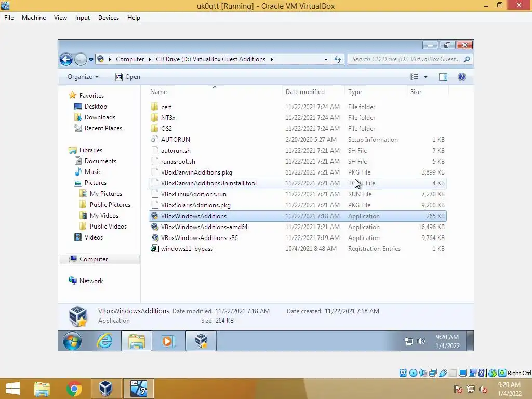Screen dimensions: 532x399
Task: Expand arrow after VirtualBox Guest Additions breadcrumb
Action: [271, 59]
